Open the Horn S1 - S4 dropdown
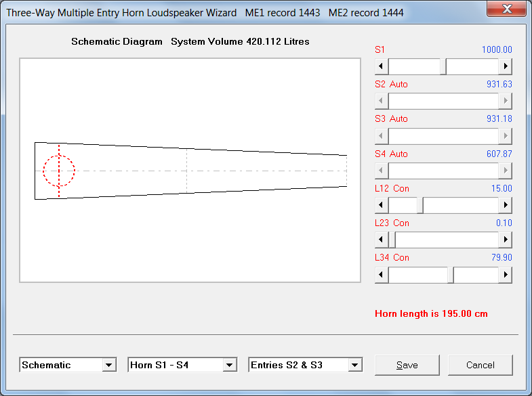 (229, 365)
